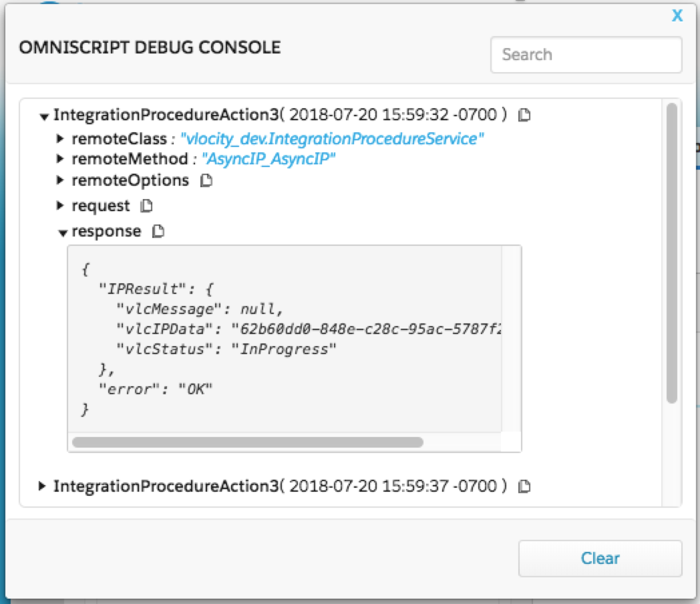Image resolution: width=700 pixels, height=604 pixels.
Task: Expand the remoteMethod node
Action: pos(62,160)
